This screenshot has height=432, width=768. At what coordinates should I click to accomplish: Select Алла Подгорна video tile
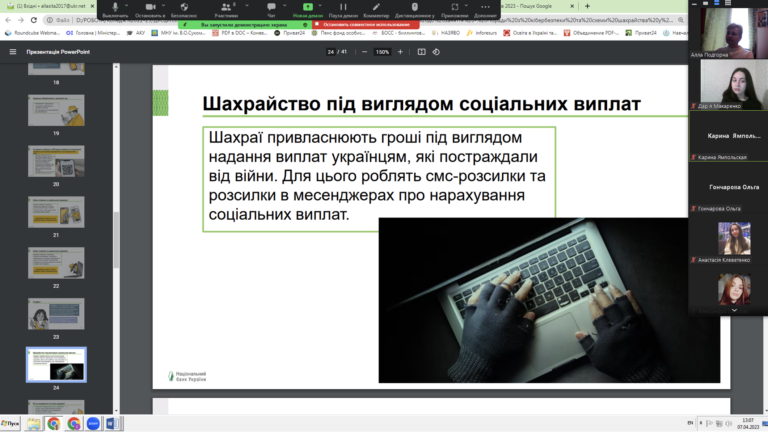click(728, 33)
